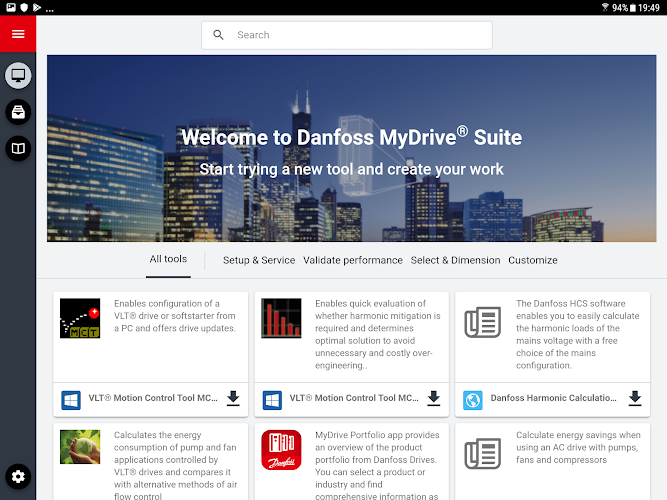667x500 pixels.
Task: Select the monitor tools icon in the sidebar
Action: click(18, 76)
